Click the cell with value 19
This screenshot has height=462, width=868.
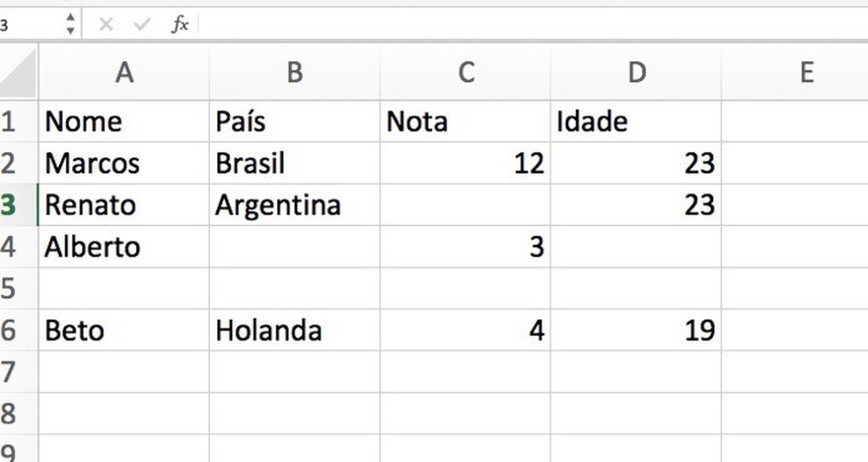pyautogui.click(x=636, y=331)
